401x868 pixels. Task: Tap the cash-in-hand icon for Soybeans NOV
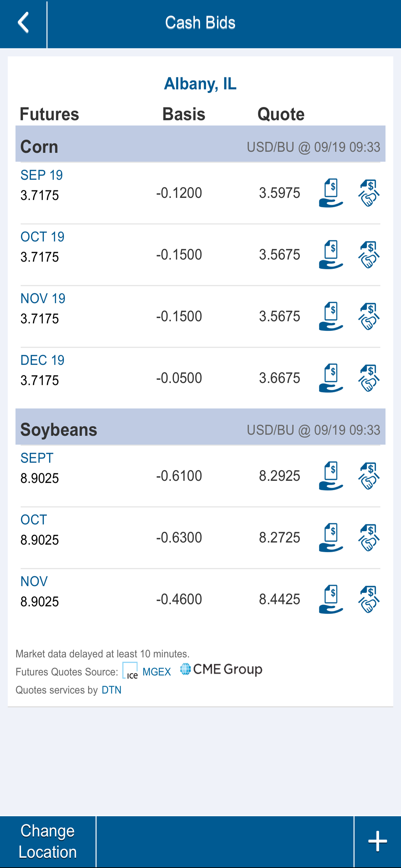pyautogui.click(x=331, y=599)
